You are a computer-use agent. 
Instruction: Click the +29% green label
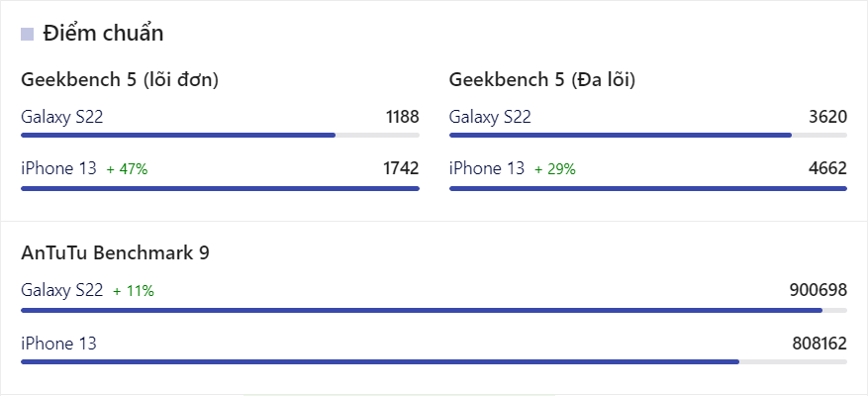(x=555, y=169)
